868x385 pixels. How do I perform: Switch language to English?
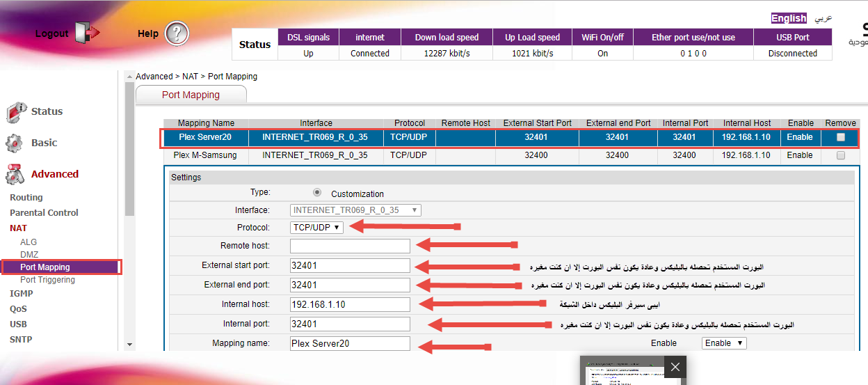pos(789,18)
